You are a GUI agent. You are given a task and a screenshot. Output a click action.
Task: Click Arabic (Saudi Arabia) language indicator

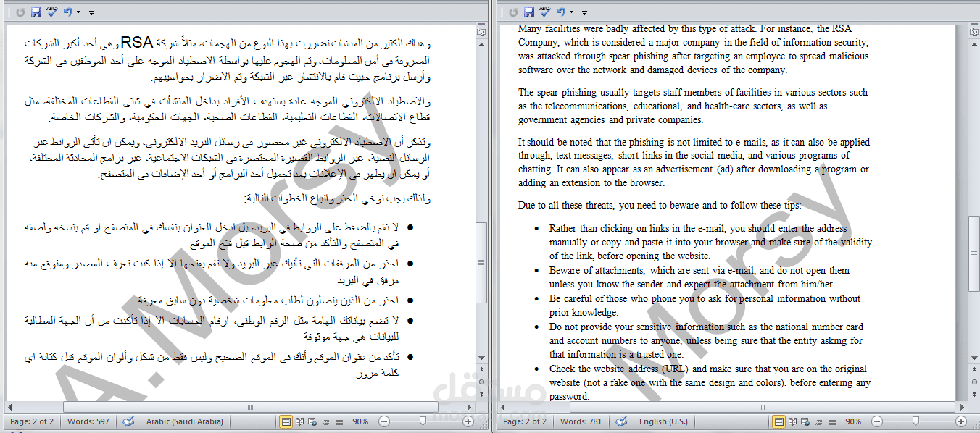click(185, 421)
